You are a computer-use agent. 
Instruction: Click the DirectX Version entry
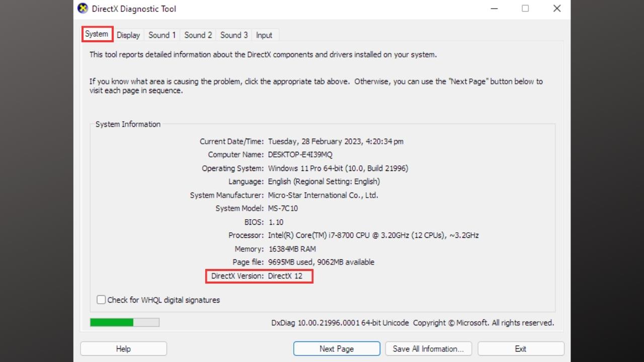click(259, 276)
